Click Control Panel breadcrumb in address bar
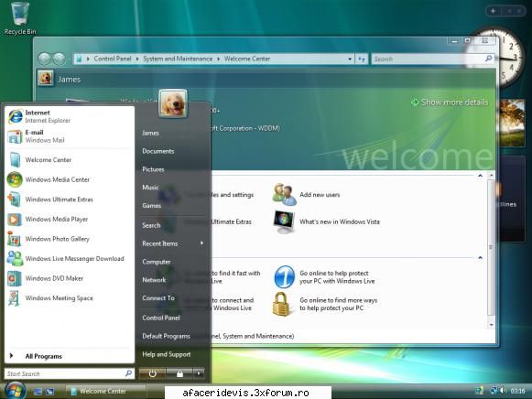 pos(113,59)
